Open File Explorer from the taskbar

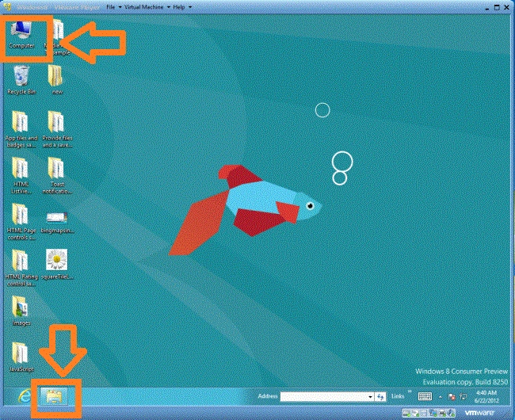tap(54, 397)
